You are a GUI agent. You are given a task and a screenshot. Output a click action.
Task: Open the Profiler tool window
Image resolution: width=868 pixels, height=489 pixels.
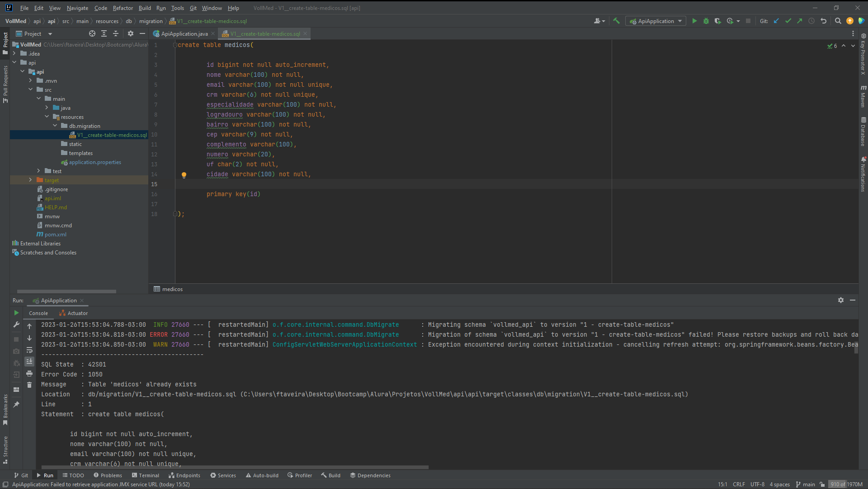click(x=300, y=475)
